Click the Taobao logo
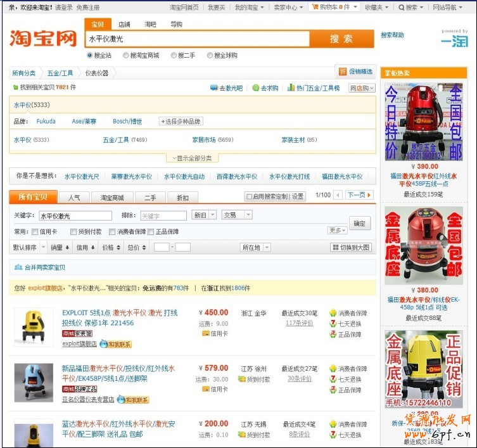This screenshot has height=448, width=477. 43,39
